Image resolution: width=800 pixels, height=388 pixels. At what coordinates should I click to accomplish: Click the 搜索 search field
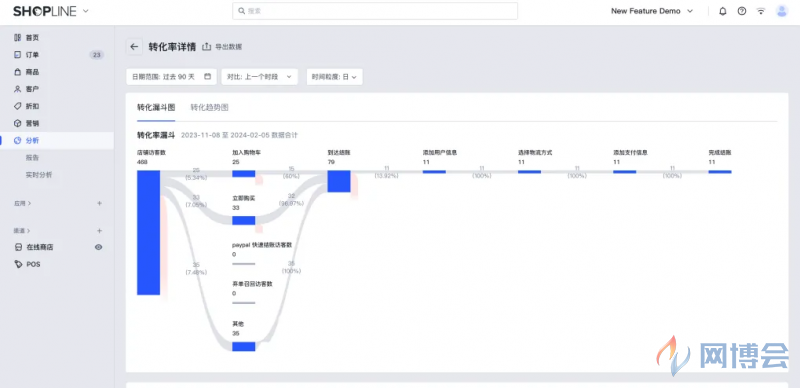[x=375, y=11]
